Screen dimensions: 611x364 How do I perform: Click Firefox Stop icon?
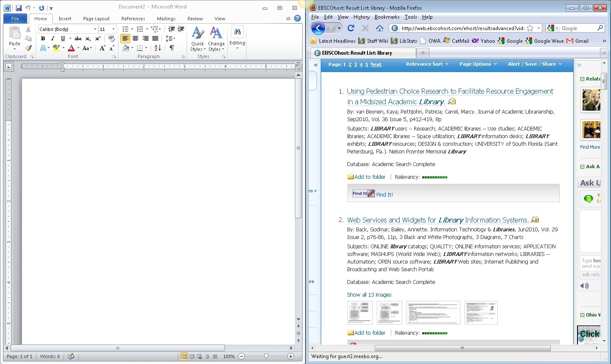(365, 28)
